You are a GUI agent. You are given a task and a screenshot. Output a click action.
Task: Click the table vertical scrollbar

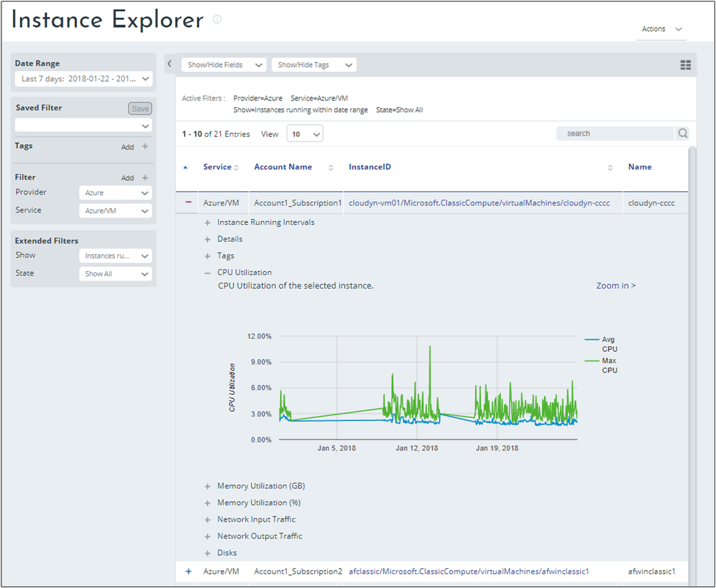(692, 365)
